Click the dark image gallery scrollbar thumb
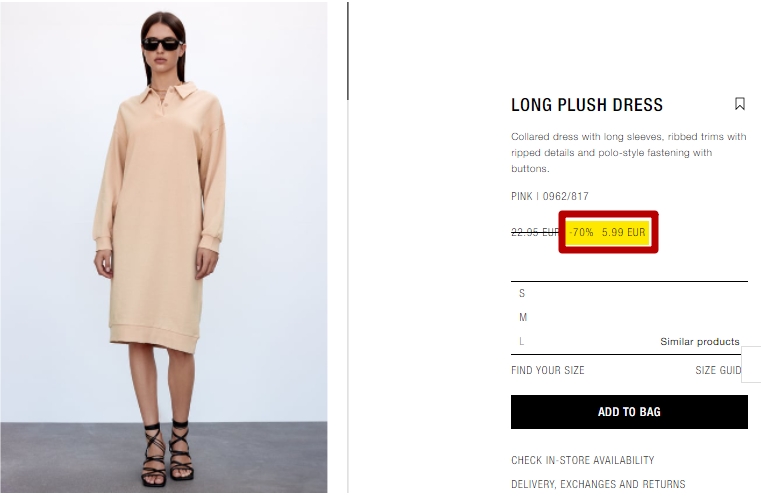Viewport: 761px width, 499px height. point(347,51)
